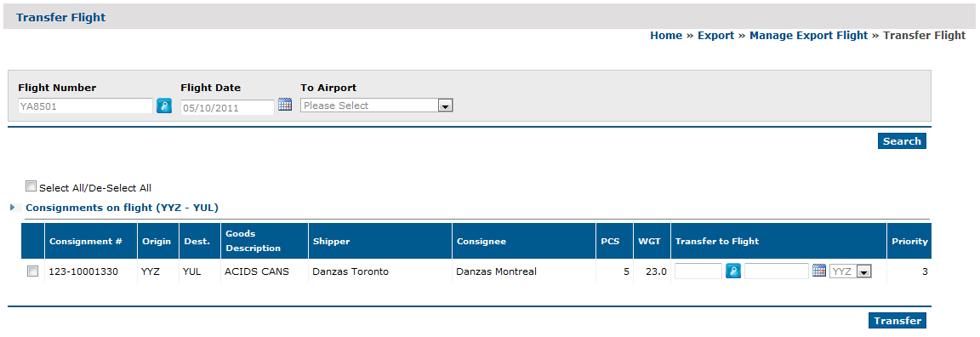Image resolution: width=980 pixels, height=337 pixels.
Task: Focus the Flight Number input field
Action: pos(86,106)
